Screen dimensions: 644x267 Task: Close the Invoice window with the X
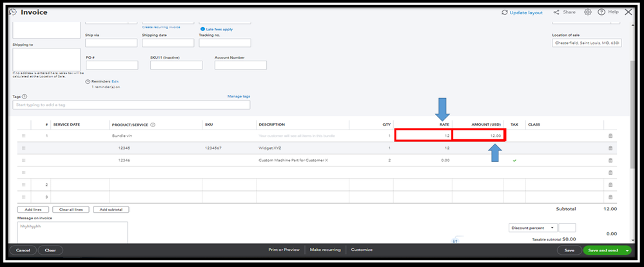(x=628, y=12)
